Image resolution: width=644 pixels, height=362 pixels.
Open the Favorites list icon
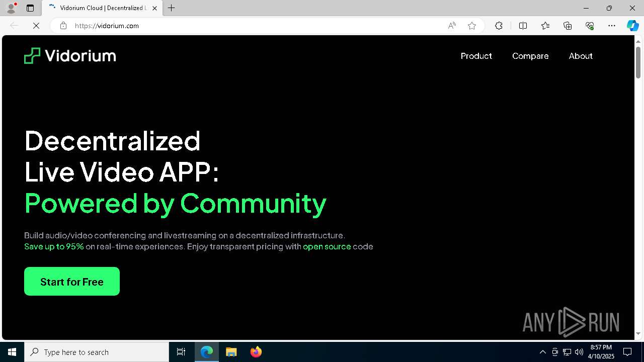coord(545,26)
